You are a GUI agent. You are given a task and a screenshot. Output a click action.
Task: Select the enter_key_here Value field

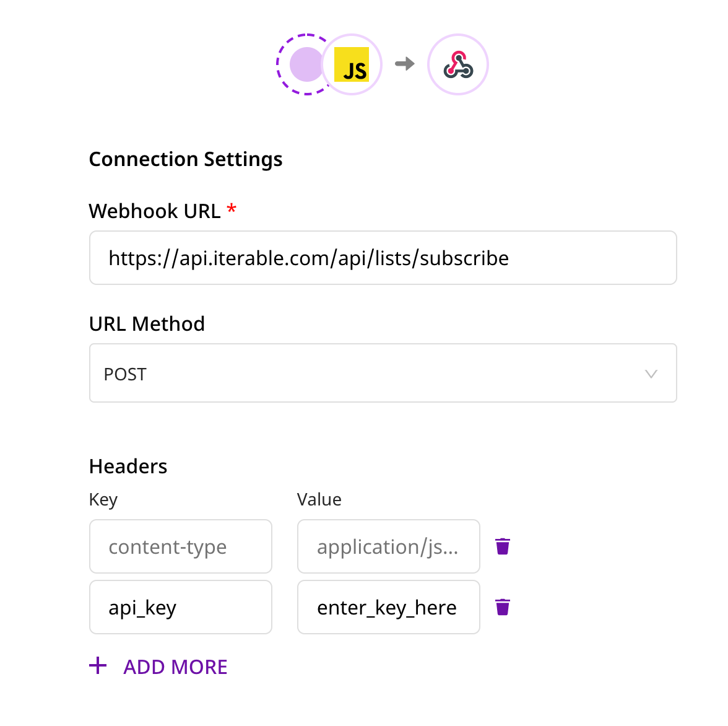pyautogui.click(x=388, y=607)
